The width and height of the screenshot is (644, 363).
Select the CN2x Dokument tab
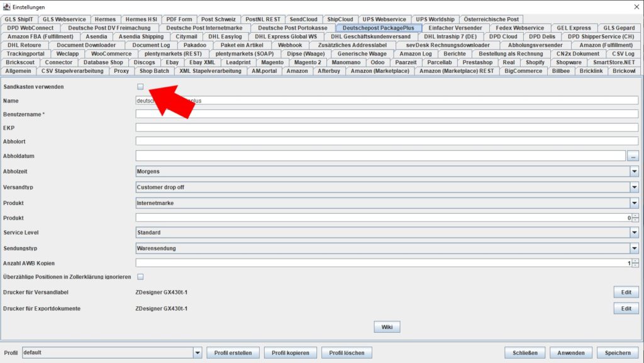(577, 54)
